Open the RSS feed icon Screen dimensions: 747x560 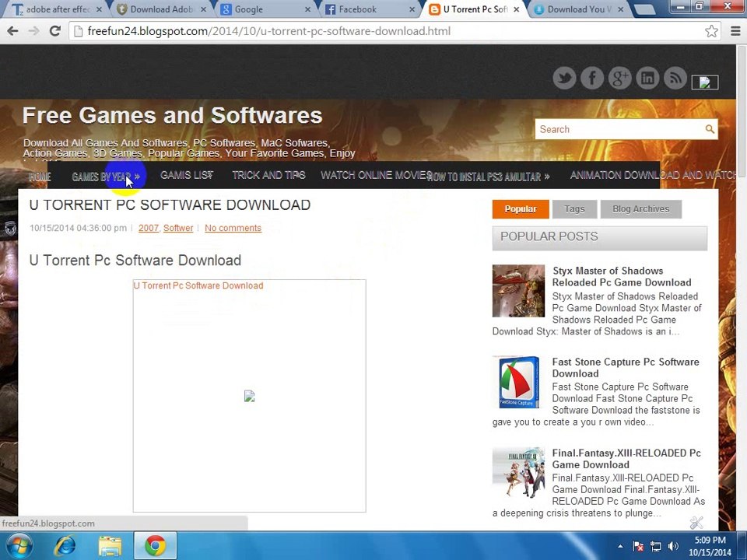675,78
